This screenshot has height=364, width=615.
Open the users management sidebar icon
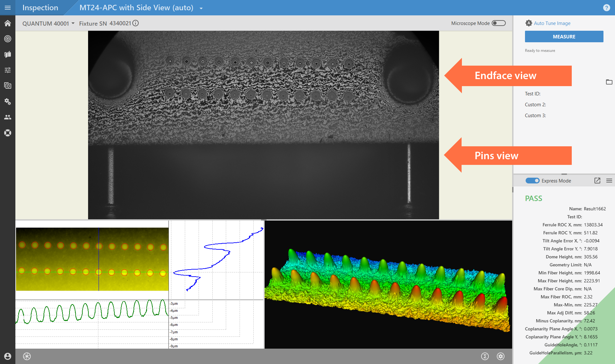[x=8, y=117]
